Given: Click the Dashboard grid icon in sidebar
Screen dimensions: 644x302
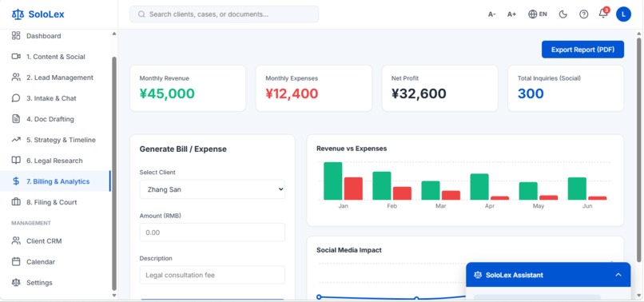Looking at the screenshot, I should pos(16,36).
